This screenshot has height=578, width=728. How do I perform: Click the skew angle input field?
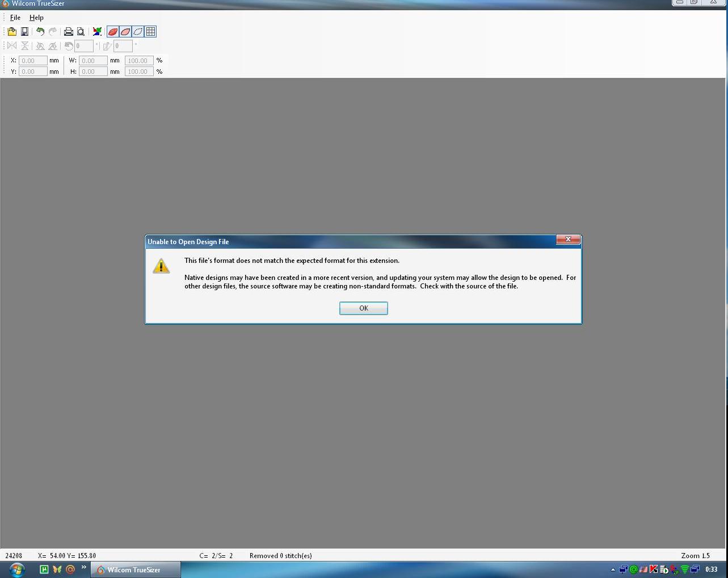[x=123, y=46]
